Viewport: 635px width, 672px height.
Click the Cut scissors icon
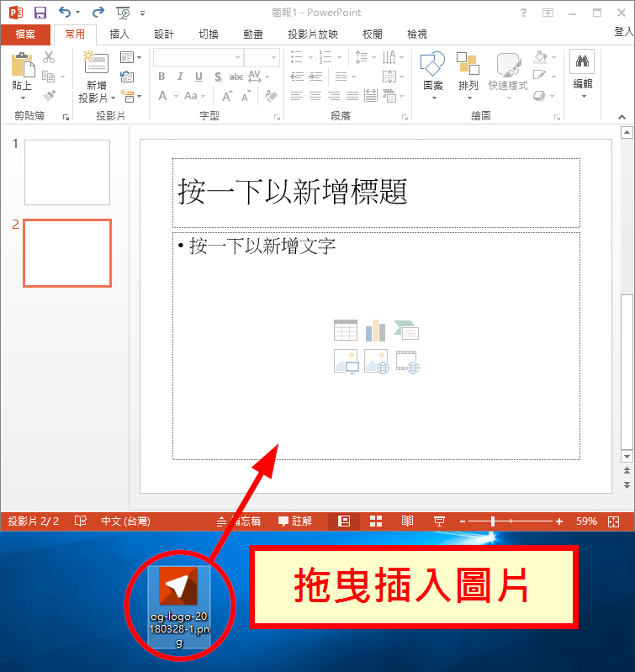pos(49,57)
